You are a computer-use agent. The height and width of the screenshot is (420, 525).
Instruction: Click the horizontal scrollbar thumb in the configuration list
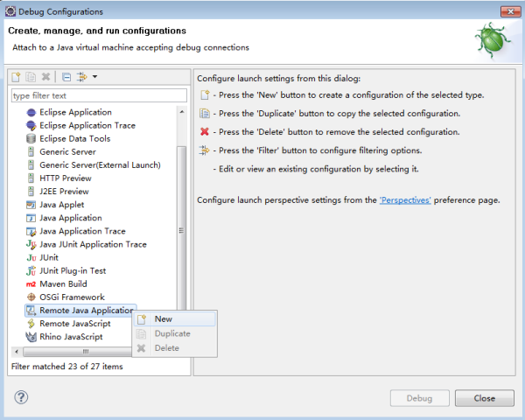point(78,352)
